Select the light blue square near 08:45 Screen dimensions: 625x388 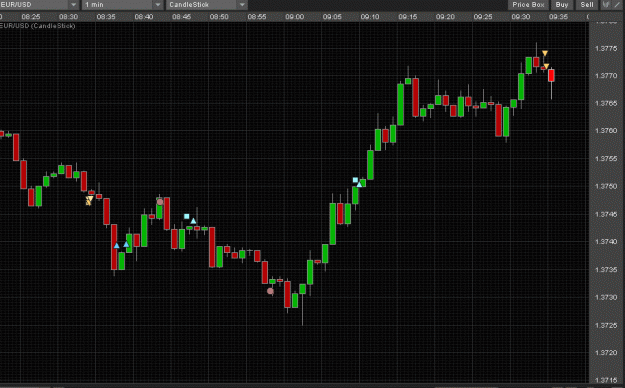187,217
